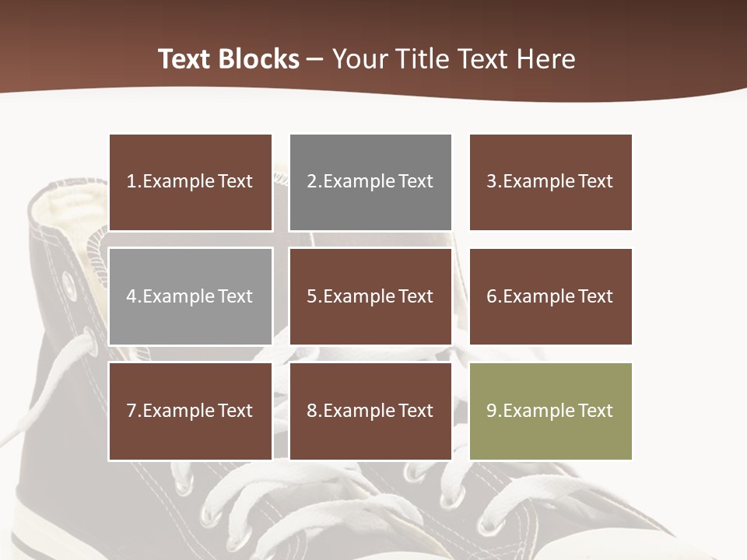Select the olive green 9.Example Text block

pyautogui.click(x=551, y=411)
